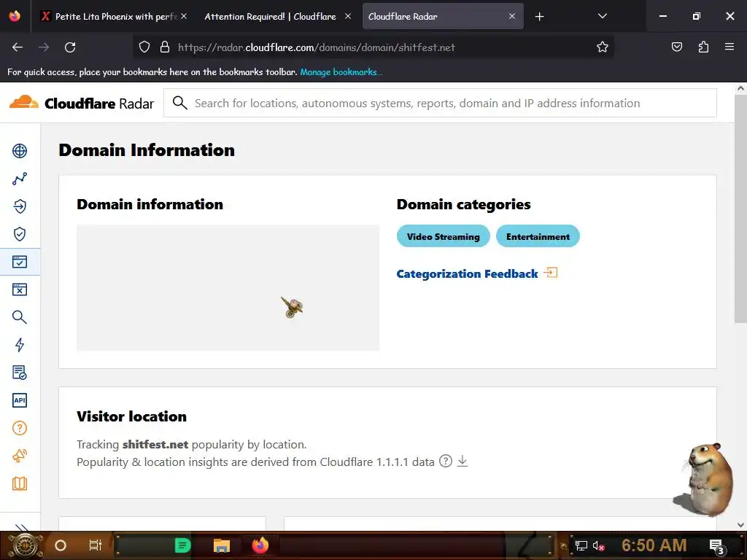The width and height of the screenshot is (747, 560).
Task: Open a new browser tab
Action: [x=539, y=17]
